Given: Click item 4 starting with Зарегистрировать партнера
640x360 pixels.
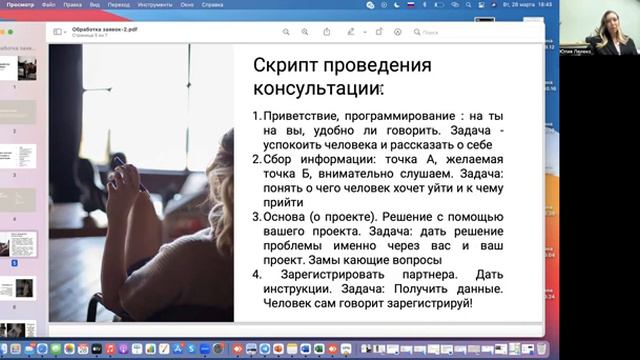Looking at the screenshot, I should click(x=378, y=289).
